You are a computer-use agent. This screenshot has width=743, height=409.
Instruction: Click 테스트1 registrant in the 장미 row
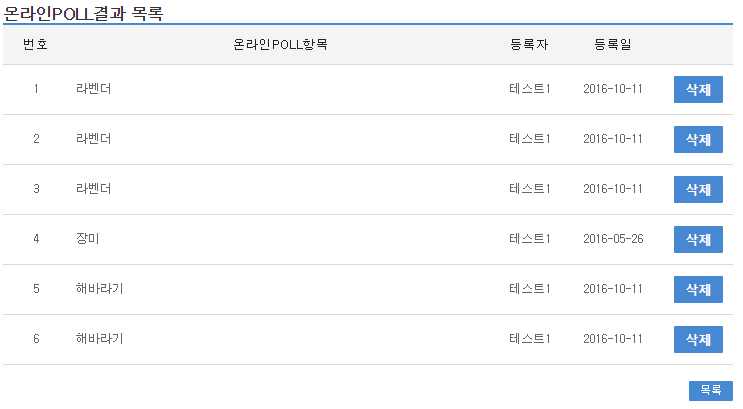(529, 239)
